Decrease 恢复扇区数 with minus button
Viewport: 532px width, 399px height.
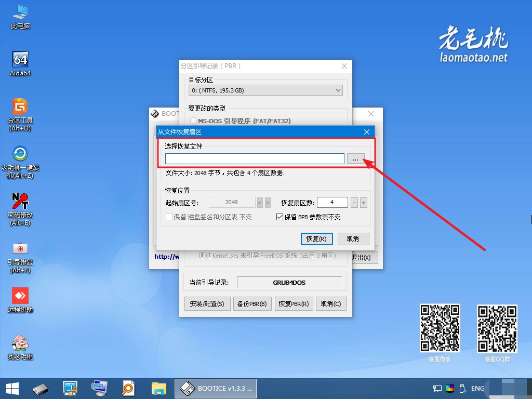pos(354,203)
